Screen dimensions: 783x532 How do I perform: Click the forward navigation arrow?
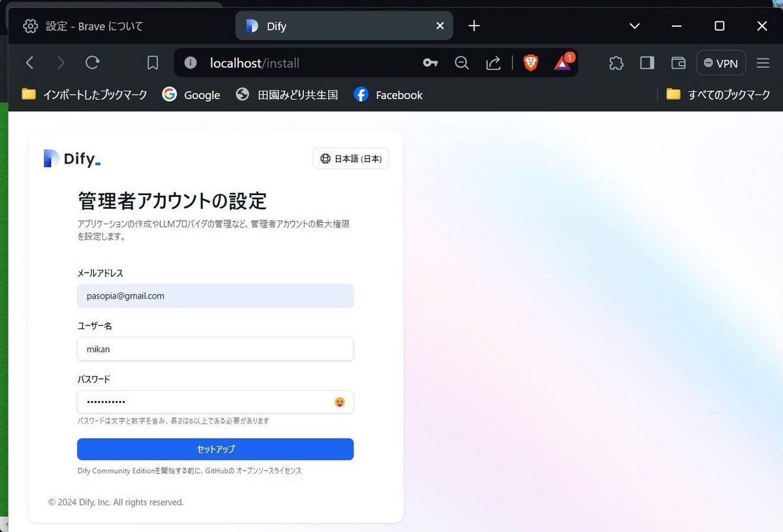pyautogui.click(x=61, y=63)
